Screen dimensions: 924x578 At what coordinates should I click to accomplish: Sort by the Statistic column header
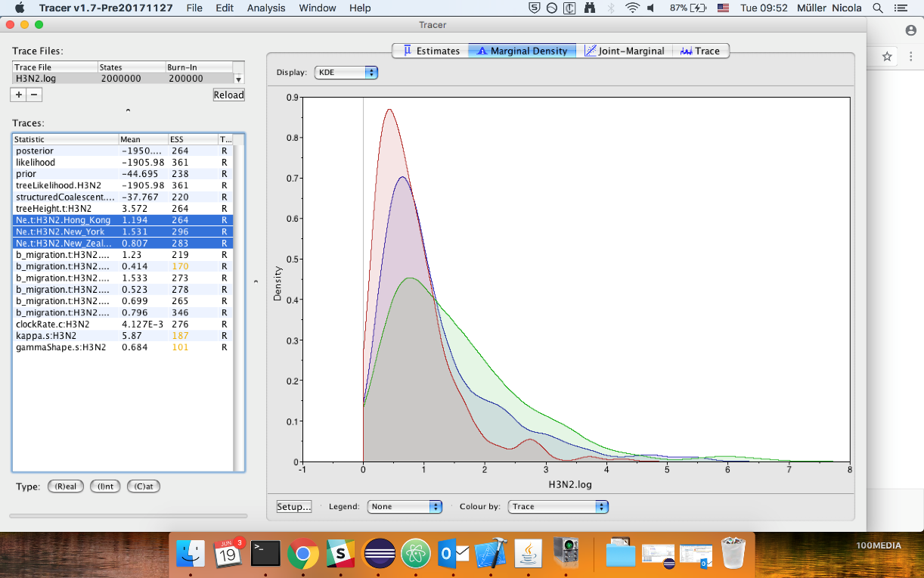66,139
